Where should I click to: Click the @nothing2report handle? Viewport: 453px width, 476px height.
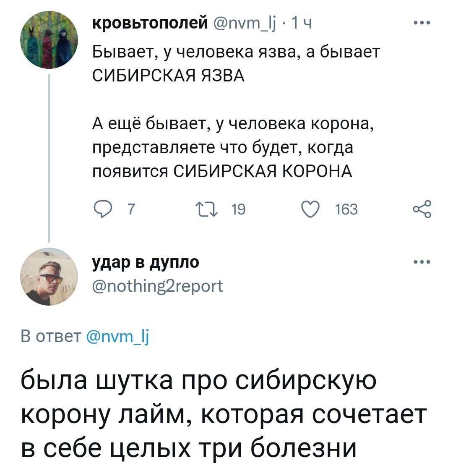coord(158,286)
